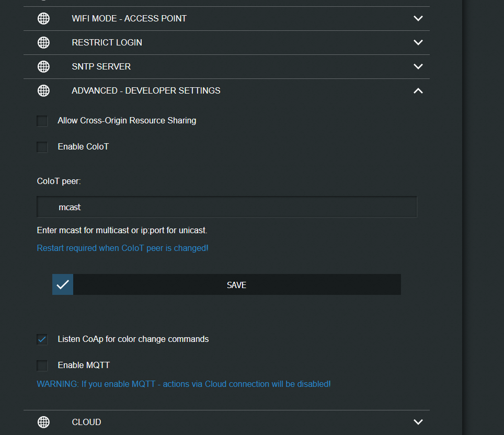This screenshot has height=435, width=504.
Task: Click the globe icon next to RESTRICT LOGIN
Action: (x=44, y=42)
